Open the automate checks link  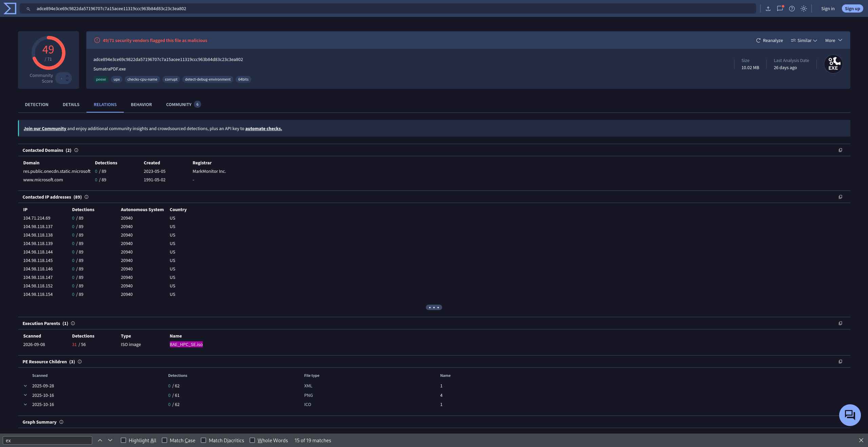point(263,128)
